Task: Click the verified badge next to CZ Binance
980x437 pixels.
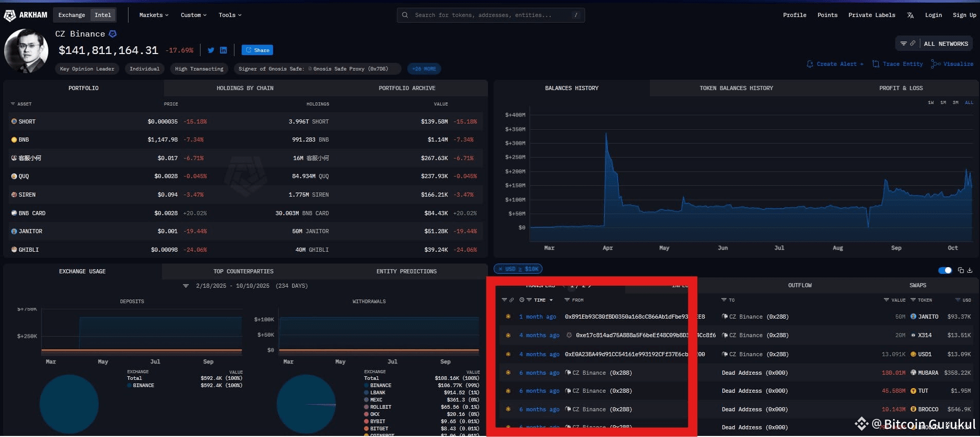Action: coord(113,34)
